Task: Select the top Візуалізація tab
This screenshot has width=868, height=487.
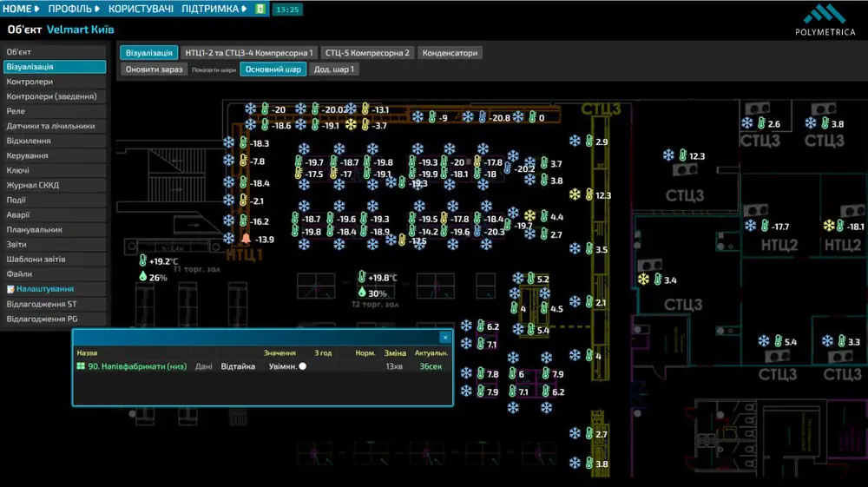Action: coord(149,53)
